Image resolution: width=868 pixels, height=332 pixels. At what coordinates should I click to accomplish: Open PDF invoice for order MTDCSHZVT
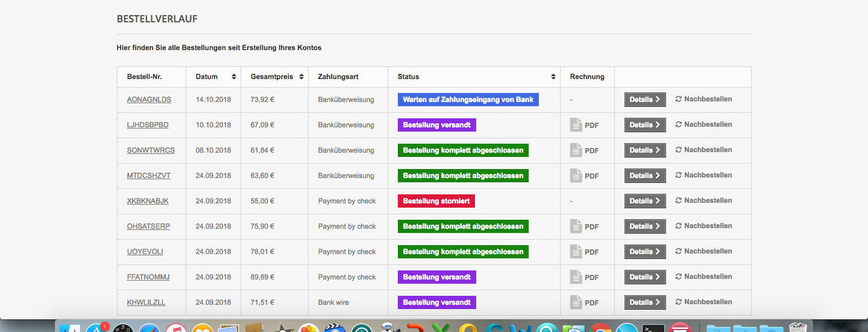point(584,176)
